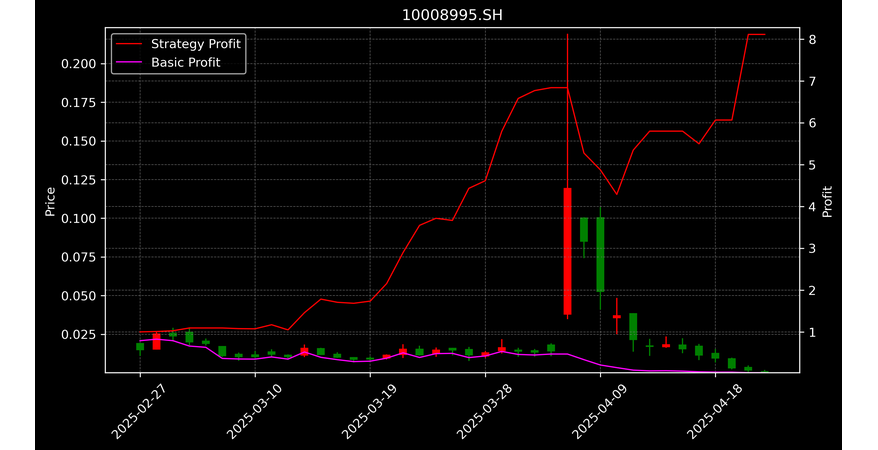Click the profit tick label 7
This screenshot has height=450, width=878.
click(811, 81)
